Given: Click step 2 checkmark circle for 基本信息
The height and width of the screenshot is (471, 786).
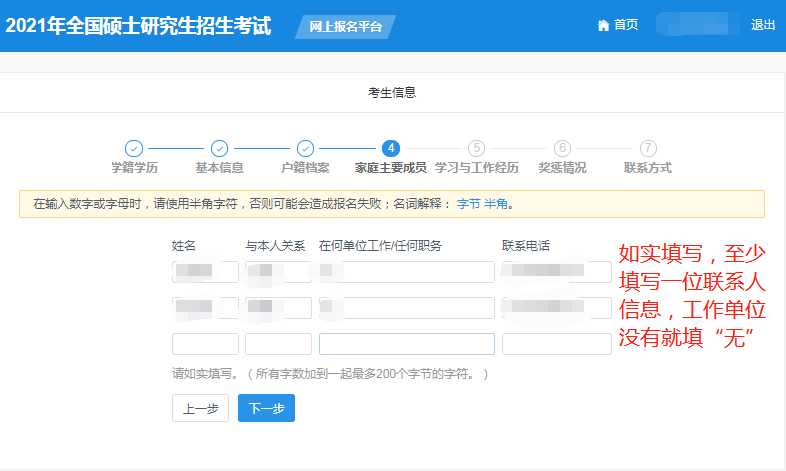Looking at the screenshot, I should pyautogui.click(x=219, y=148).
